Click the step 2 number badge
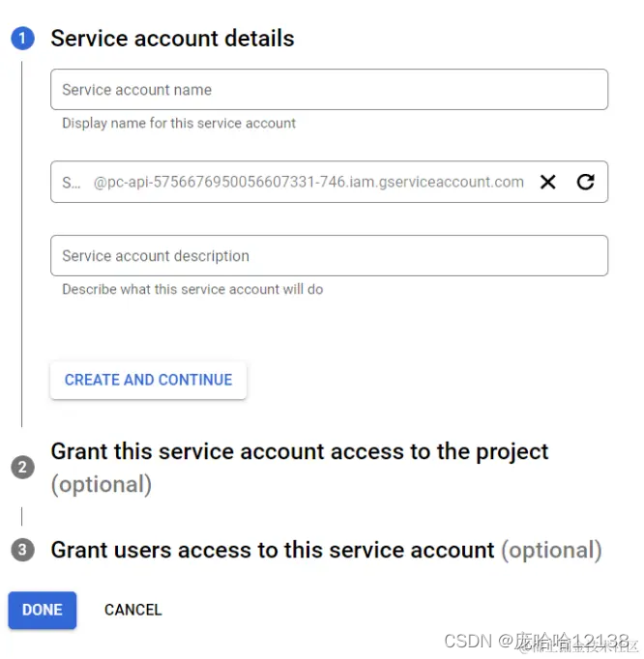 [x=22, y=468]
